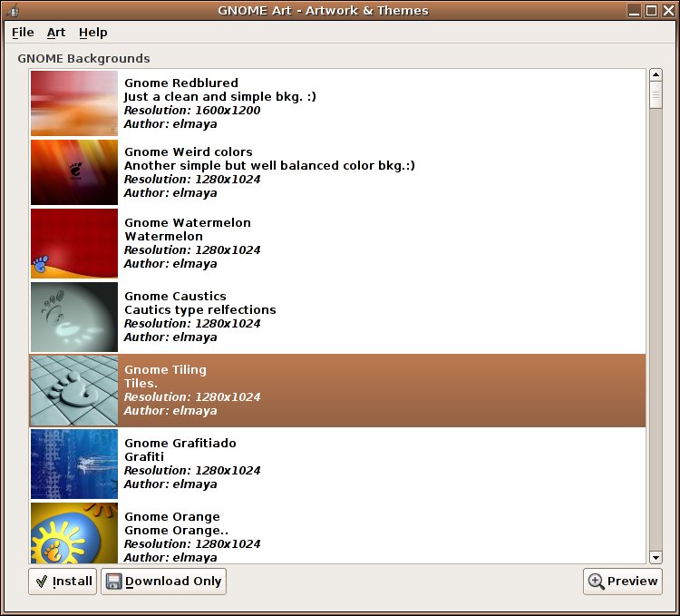Viewport: 680px width, 616px height.
Task: Click the checkmark icon on Install
Action: tap(41, 582)
